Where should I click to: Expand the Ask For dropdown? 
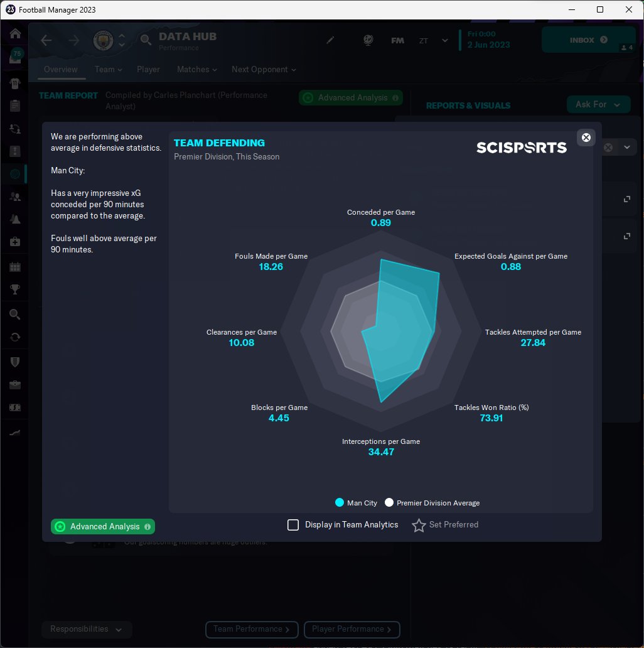coord(599,105)
